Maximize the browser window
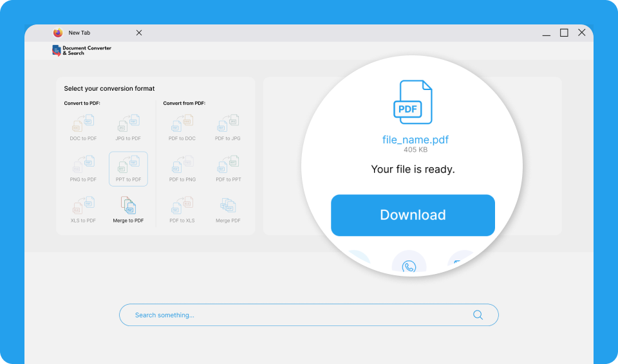The height and width of the screenshot is (364, 618). [x=564, y=33]
